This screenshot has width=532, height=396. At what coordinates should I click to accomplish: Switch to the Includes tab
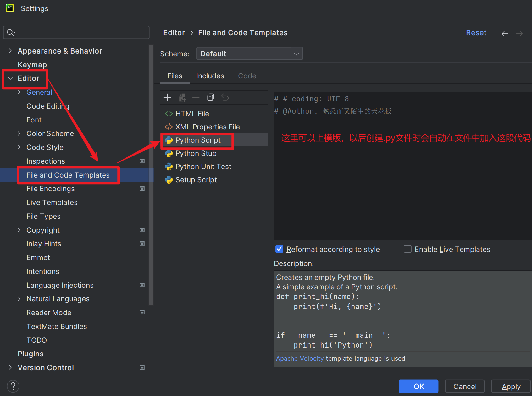point(210,76)
